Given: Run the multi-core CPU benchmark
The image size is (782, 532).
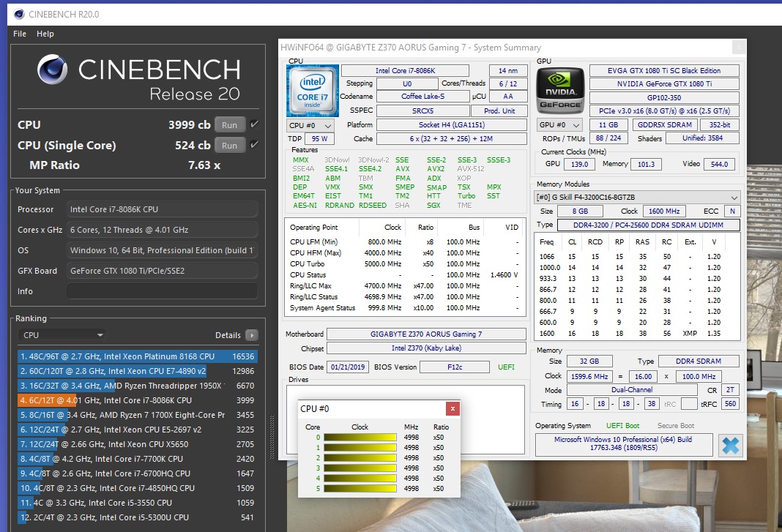Looking at the screenshot, I should (229, 124).
